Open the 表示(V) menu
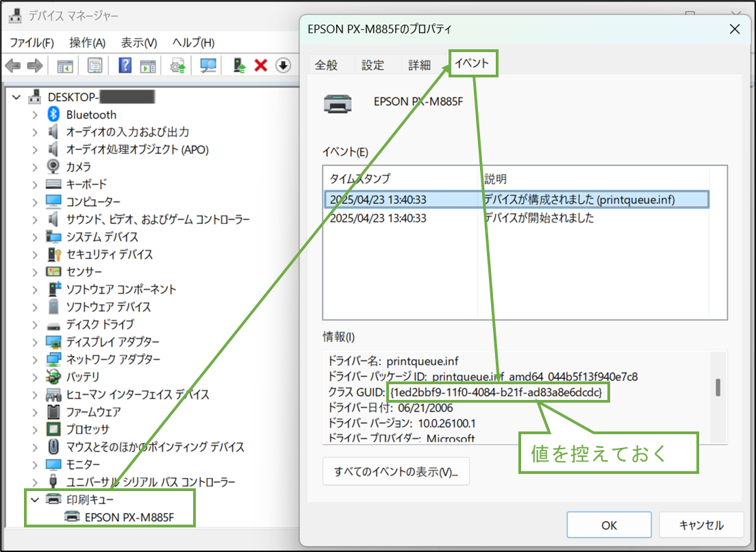Screen dimensions: 756x552 139,42
